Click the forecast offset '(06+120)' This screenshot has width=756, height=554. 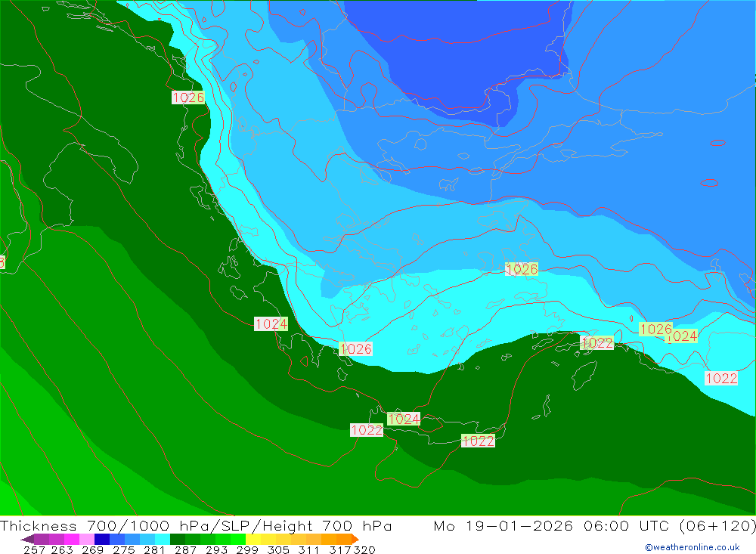click(717, 525)
